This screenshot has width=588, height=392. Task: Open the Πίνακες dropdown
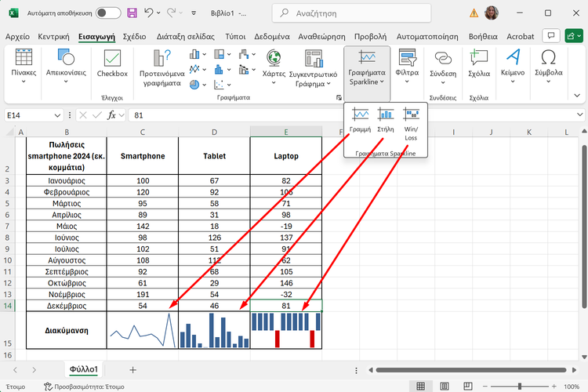coord(24,67)
